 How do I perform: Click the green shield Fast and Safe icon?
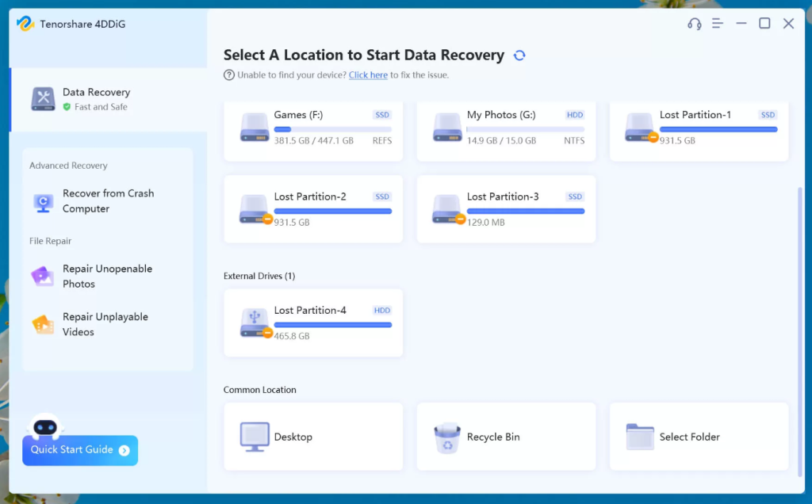(67, 107)
